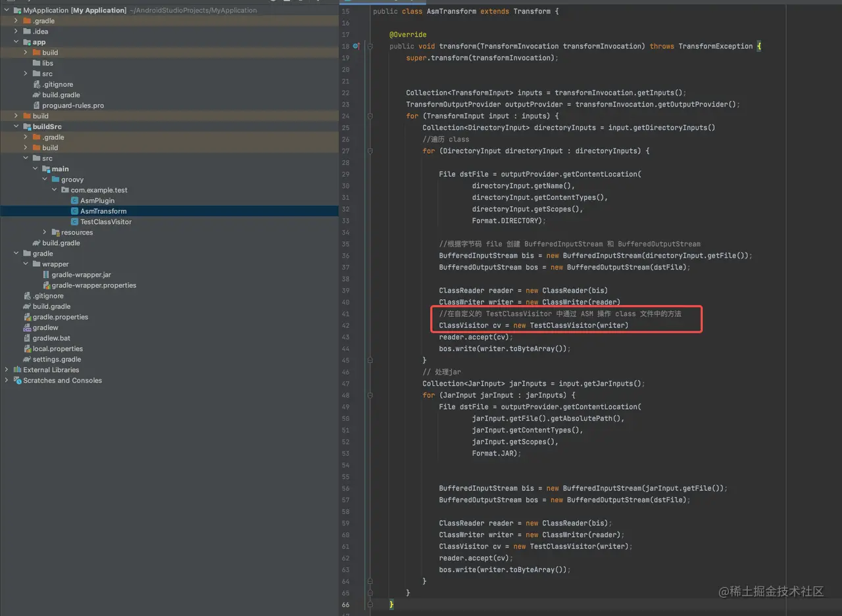The image size is (842, 616).
Task: Collapse the com.example.test package arrow
Action: coord(55,190)
